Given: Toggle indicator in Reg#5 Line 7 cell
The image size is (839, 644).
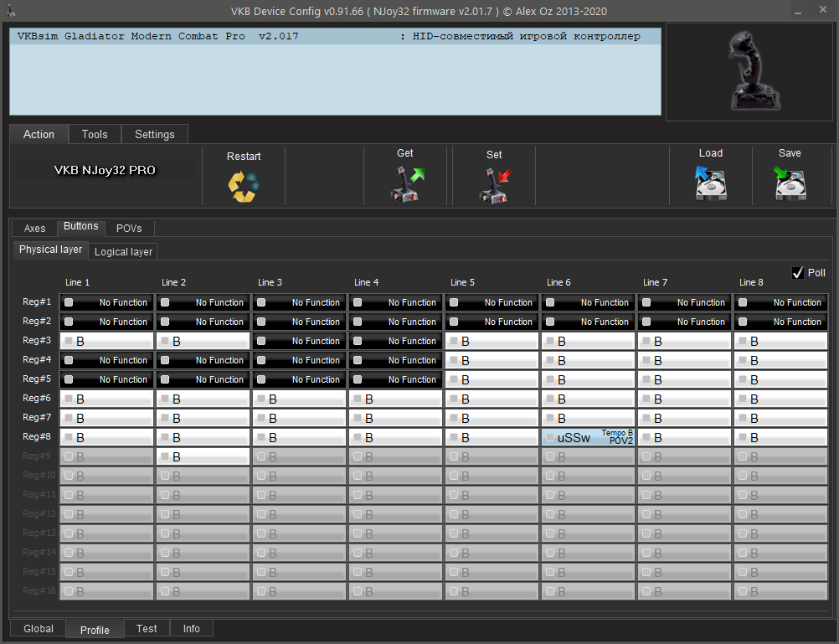Looking at the screenshot, I should tap(646, 379).
